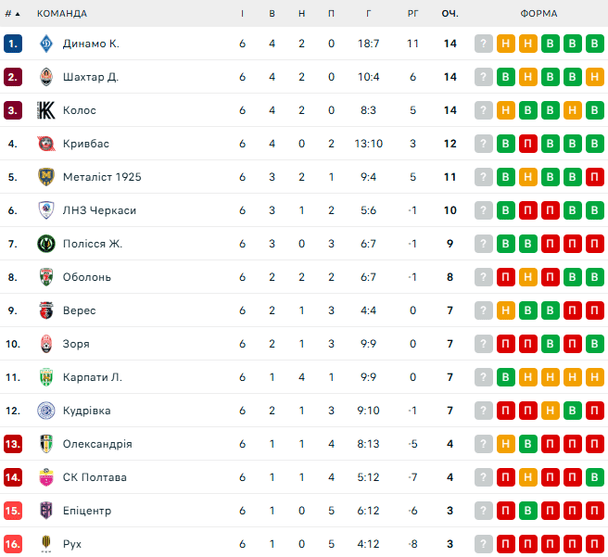Click the Кривбас team emblem
608x557 pixels.
click(45, 144)
